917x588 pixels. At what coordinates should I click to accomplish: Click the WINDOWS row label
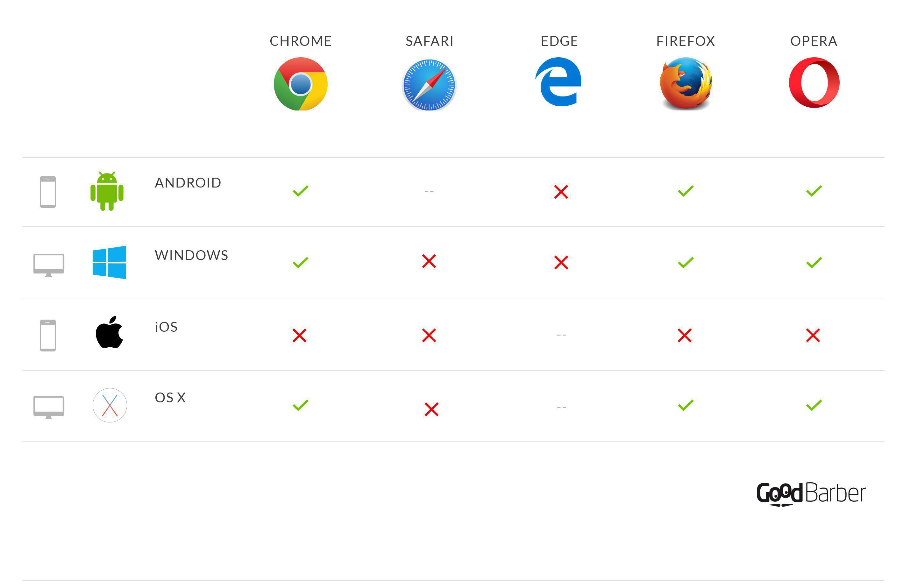(191, 255)
